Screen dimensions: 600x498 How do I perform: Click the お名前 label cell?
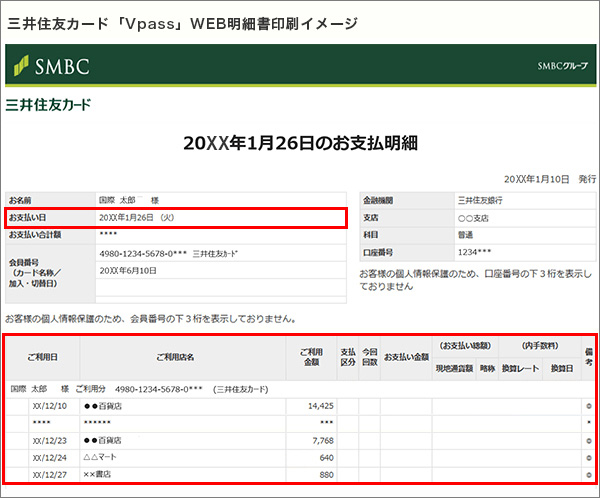pos(51,200)
